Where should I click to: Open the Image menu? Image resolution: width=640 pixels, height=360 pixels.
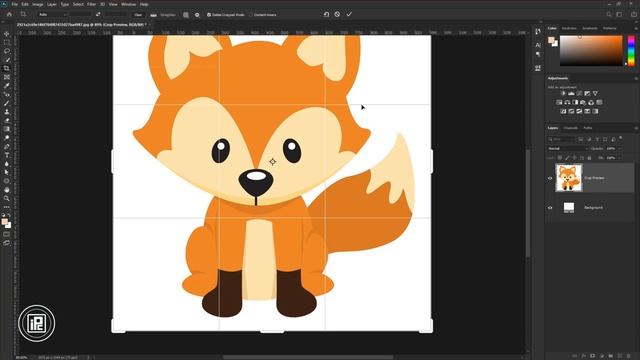click(38, 4)
